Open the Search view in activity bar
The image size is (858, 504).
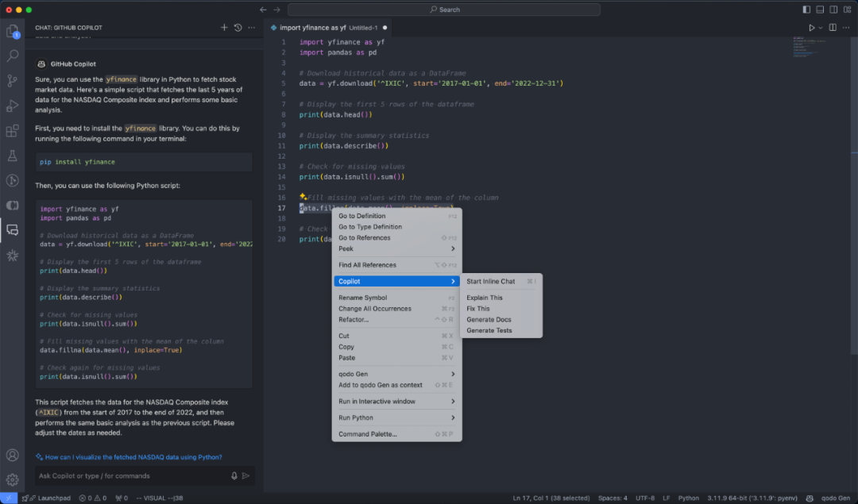pos(12,56)
